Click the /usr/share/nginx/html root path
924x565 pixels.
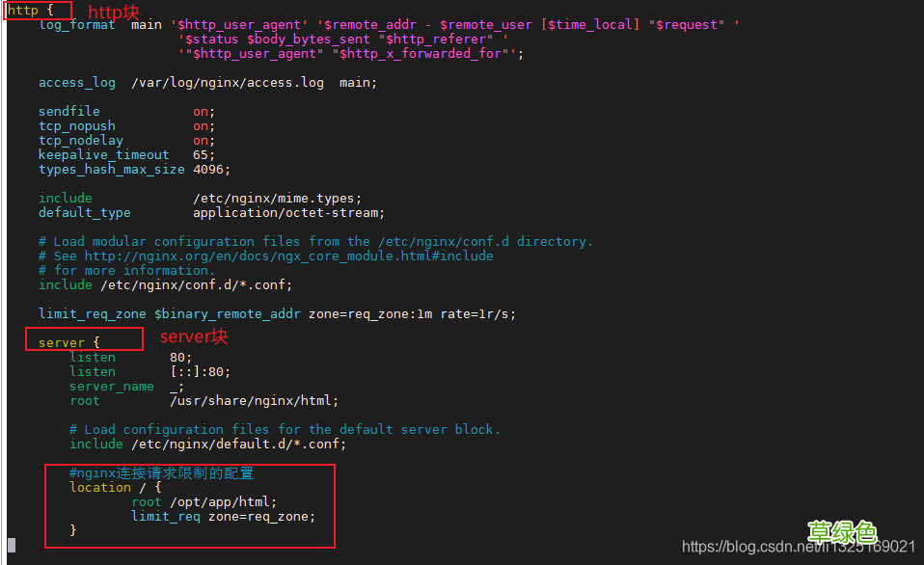(253, 401)
